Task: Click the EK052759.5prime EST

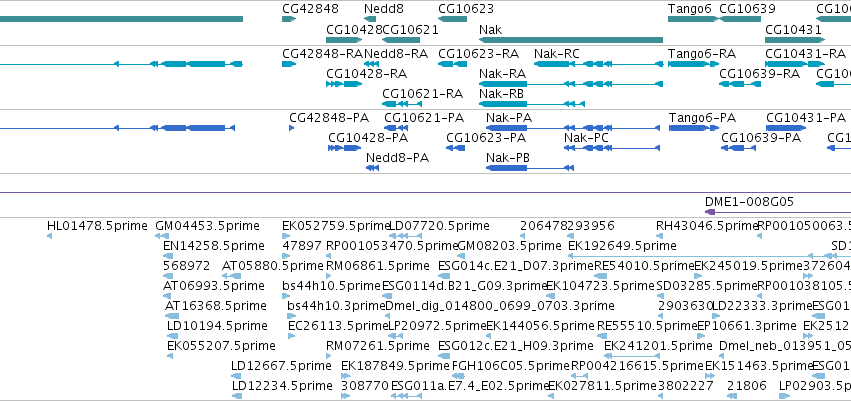Action: coord(286,236)
